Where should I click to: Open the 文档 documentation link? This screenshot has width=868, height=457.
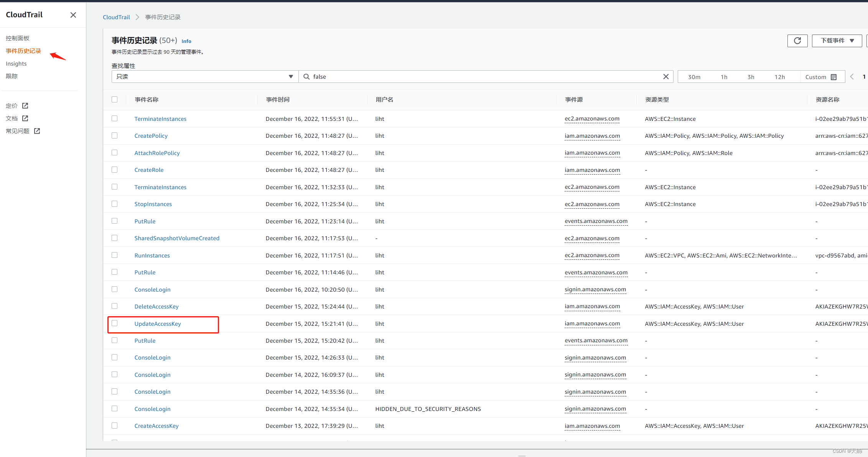pyautogui.click(x=12, y=118)
